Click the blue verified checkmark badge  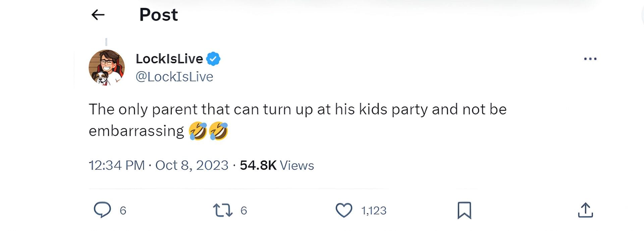(213, 59)
